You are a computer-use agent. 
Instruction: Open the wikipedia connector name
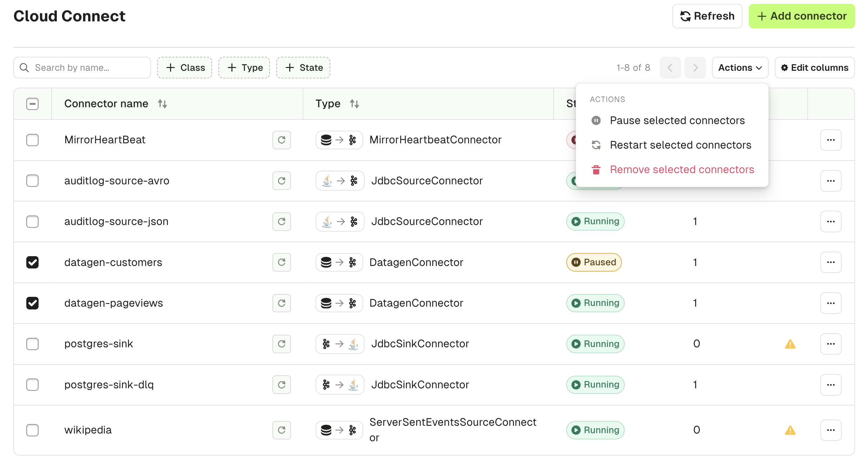(88, 430)
